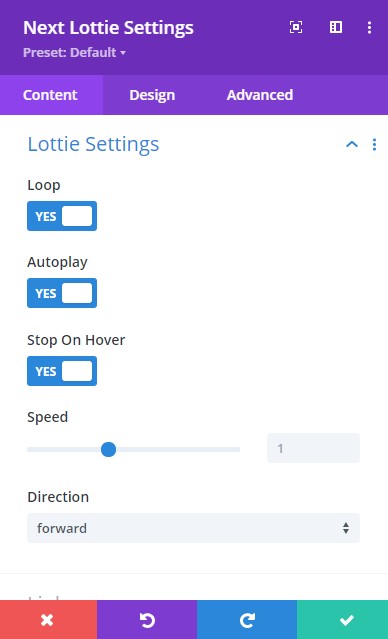Switch to the Design tab
This screenshot has height=639, width=388.
coord(152,95)
